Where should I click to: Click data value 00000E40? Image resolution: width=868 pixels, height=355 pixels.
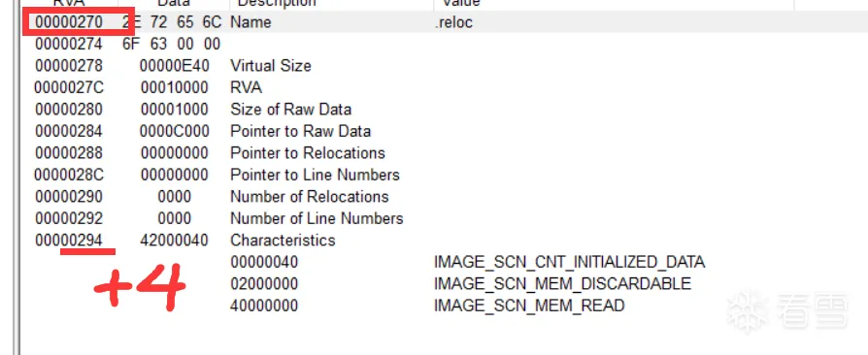[x=175, y=66]
